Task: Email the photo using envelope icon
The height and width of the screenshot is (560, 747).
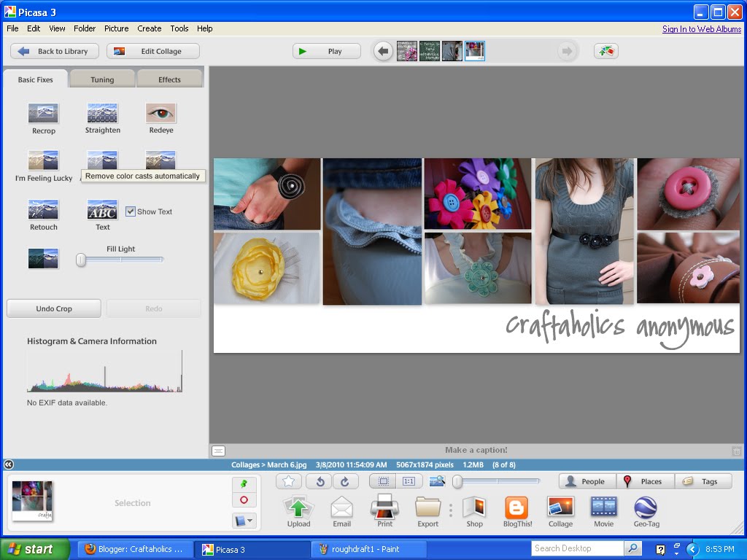Action: (341, 507)
